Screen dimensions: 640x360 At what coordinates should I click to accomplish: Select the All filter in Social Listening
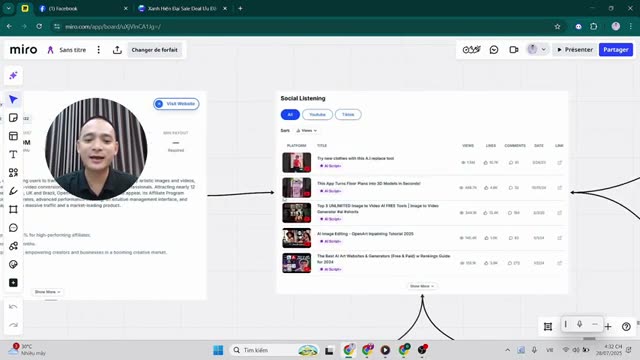[x=290, y=115]
